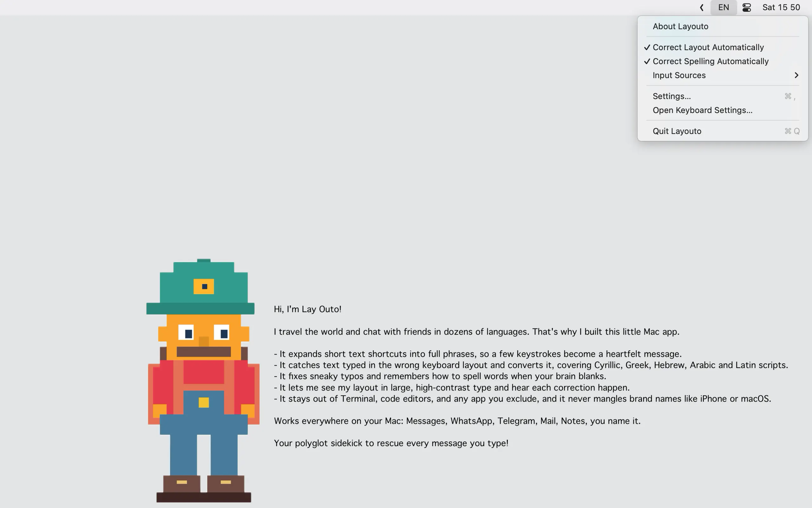Select Quit Layouto
This screenshot has width=812, height=508.
723,131
